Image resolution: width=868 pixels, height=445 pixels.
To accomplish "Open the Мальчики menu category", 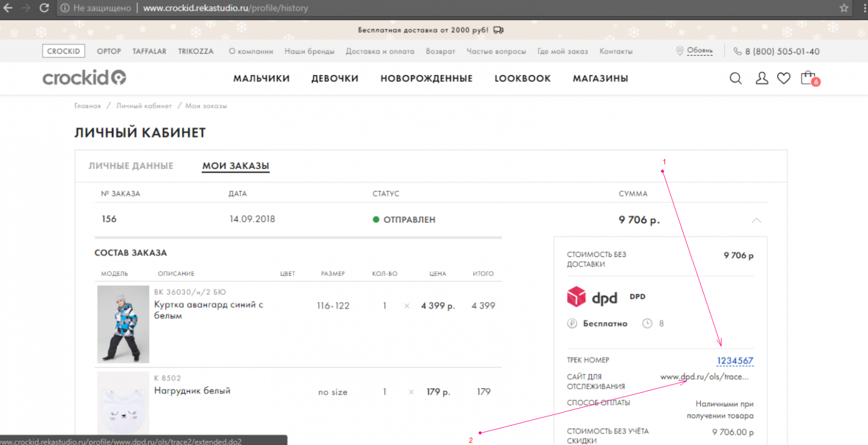I will (261, 79).
